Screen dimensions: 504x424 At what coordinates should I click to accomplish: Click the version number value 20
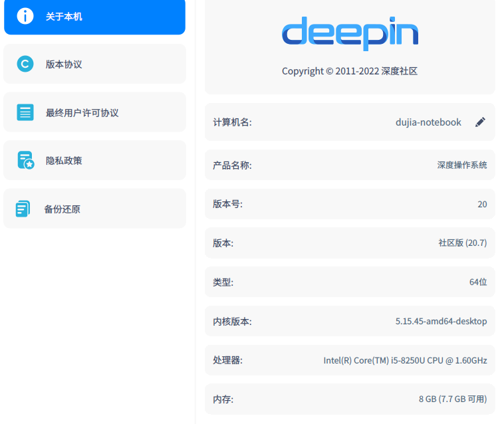click(482, 204)
